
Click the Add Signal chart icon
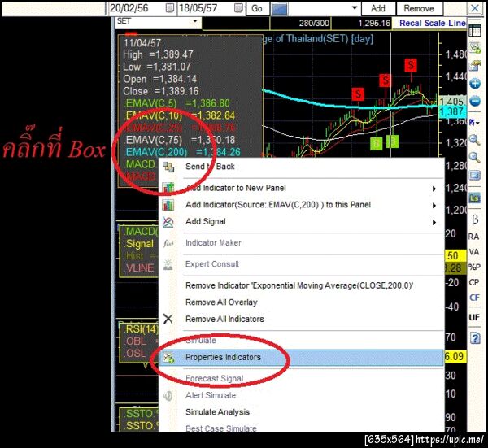(168, 222)
